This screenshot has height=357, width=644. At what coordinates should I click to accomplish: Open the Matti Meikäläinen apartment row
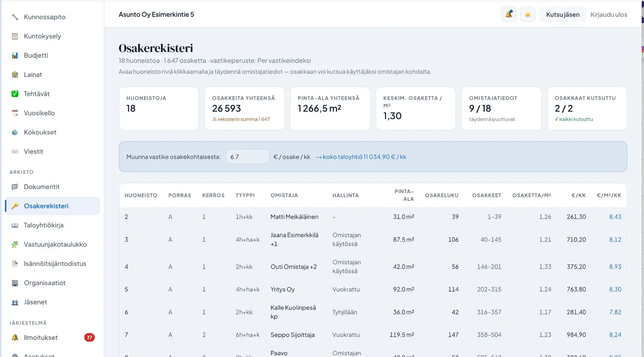tap(373, 217)
